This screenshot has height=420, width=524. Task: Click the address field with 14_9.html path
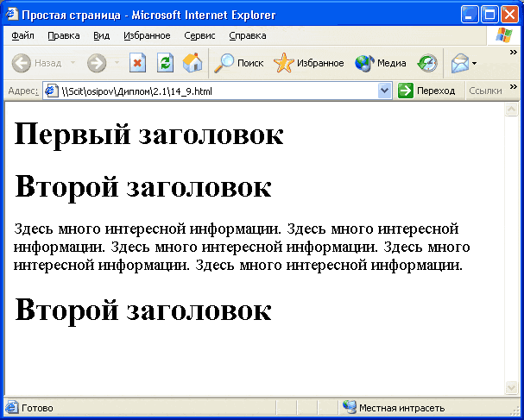(218, 91)
